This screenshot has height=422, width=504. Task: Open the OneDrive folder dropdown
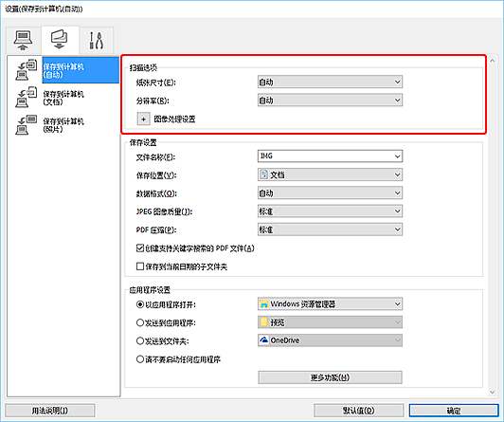(x=330, y=340)
